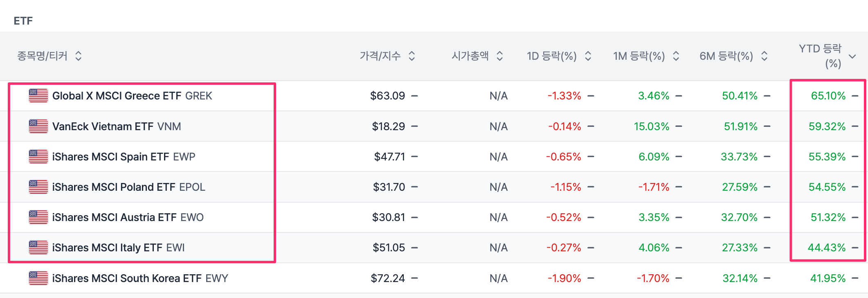Open Global X MSCI Greece ETF
Viewport: 868px width, 298px height.
click(x=117, y=96)
